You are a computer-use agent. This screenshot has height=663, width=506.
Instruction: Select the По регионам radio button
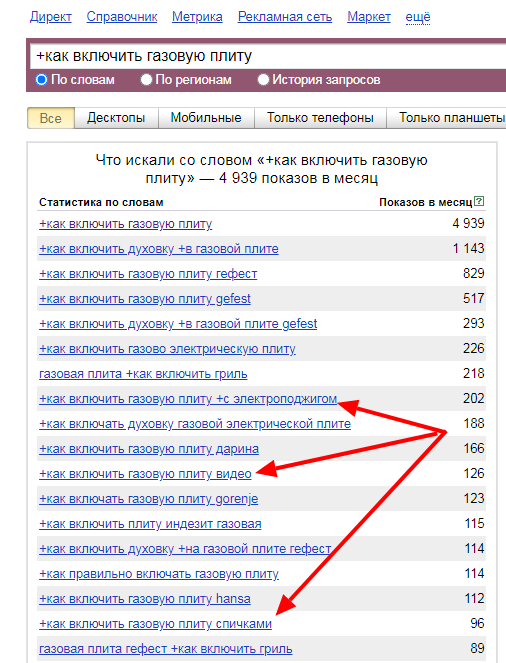146,79
